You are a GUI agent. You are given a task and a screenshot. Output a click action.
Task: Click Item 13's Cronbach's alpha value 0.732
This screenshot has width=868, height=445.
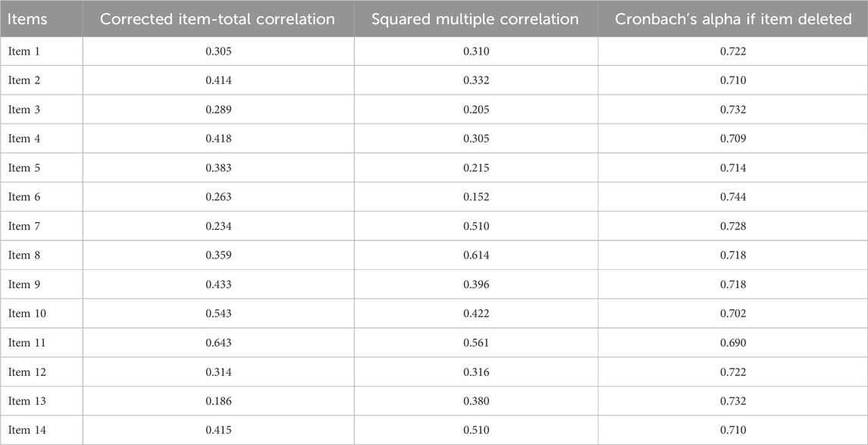(733, 401)
